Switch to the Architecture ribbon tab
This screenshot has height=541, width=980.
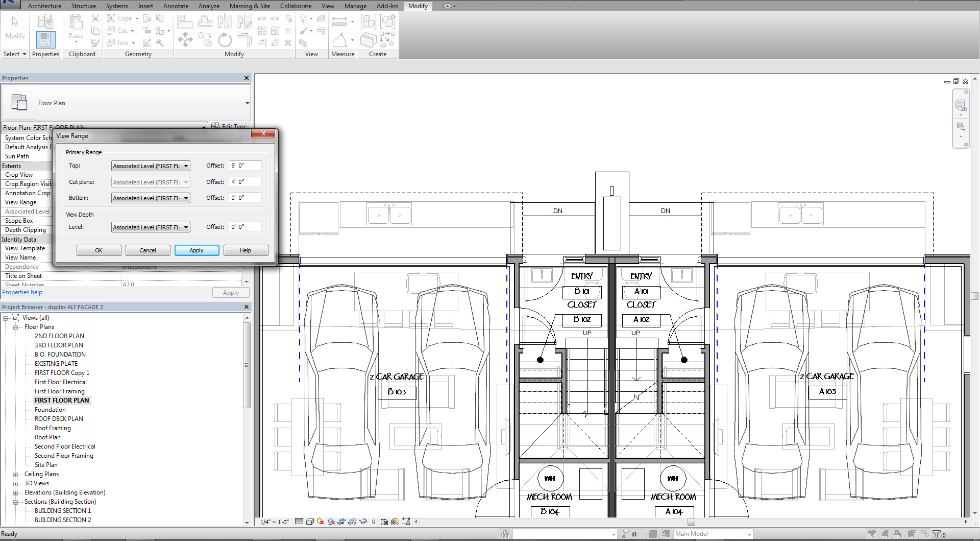click(45, 6)
